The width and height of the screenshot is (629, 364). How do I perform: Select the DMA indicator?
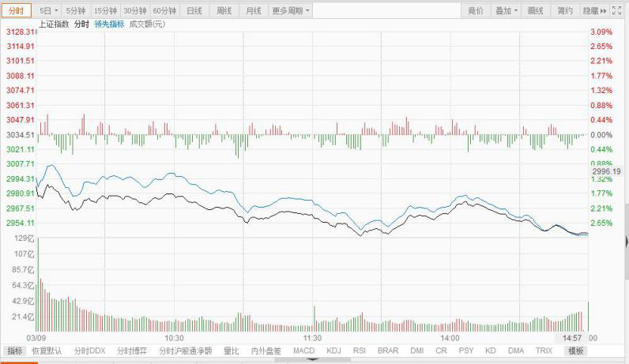pos(516,351)
